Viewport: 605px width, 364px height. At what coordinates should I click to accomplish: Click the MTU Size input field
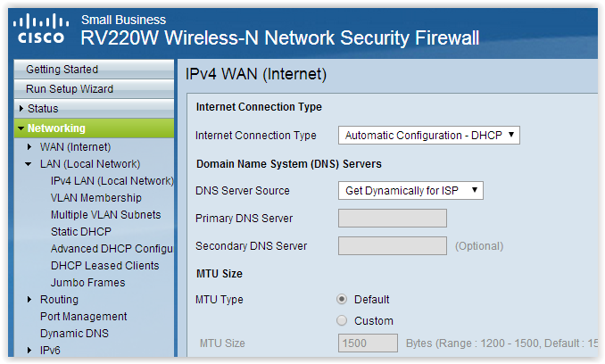pyautogui.click(x=368, y=343)
